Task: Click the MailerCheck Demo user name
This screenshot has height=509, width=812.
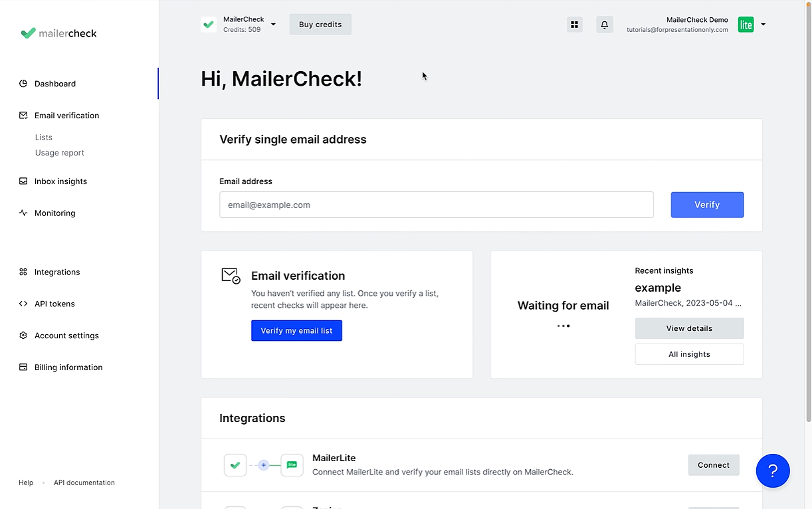Action: [x=697, y=20]
